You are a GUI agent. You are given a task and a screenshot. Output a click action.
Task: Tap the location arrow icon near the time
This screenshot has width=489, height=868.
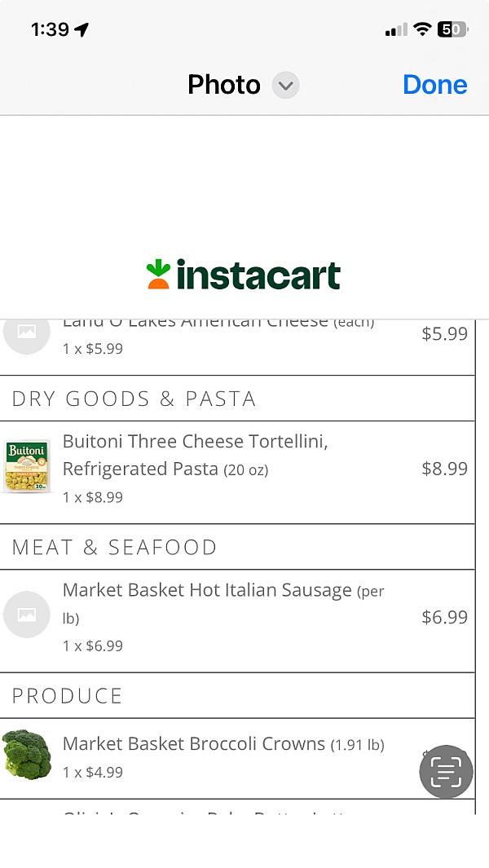coord(80,28)
